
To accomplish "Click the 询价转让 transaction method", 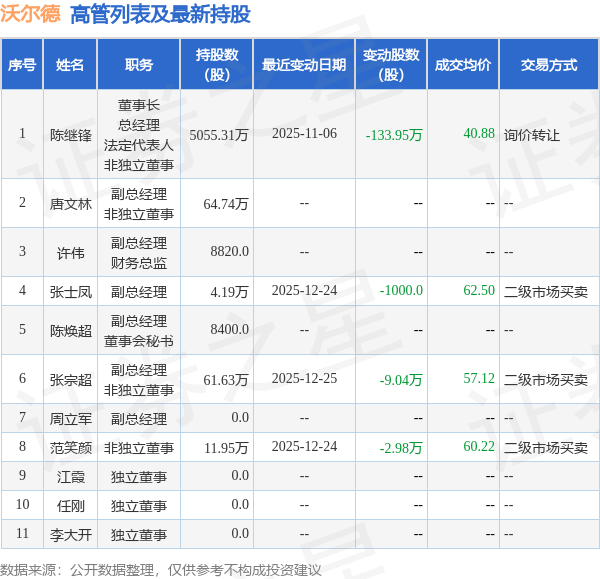I will [532, 135].
